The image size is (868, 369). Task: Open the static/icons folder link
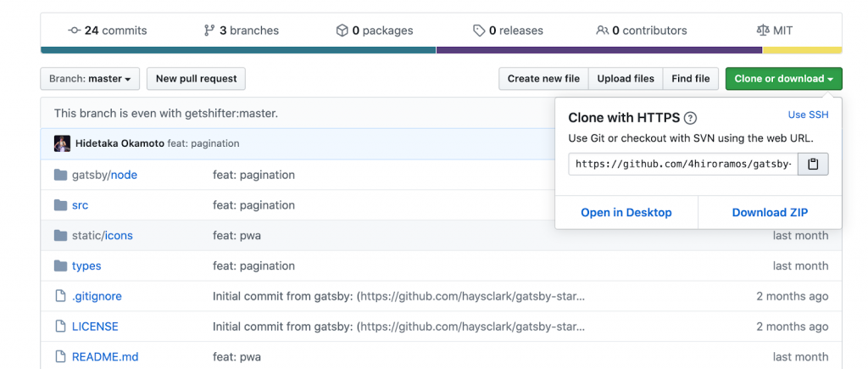tap(103, 236)
